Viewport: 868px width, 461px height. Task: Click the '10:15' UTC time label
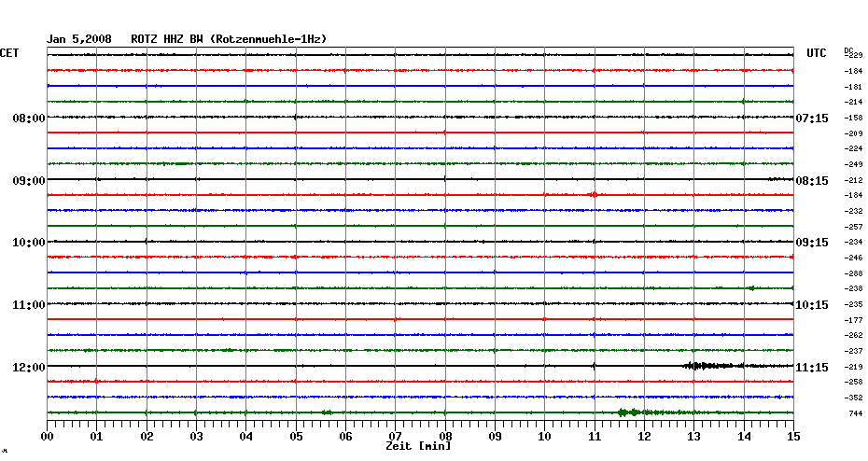click(812, 305)
